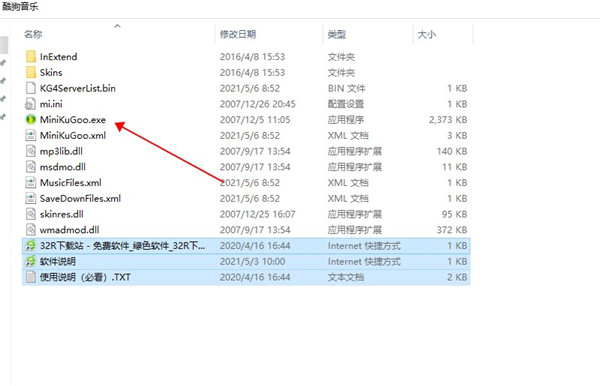
Task: Sort by the 修改日期 column header
Action: pyautogui.click(x=238, y=34)
